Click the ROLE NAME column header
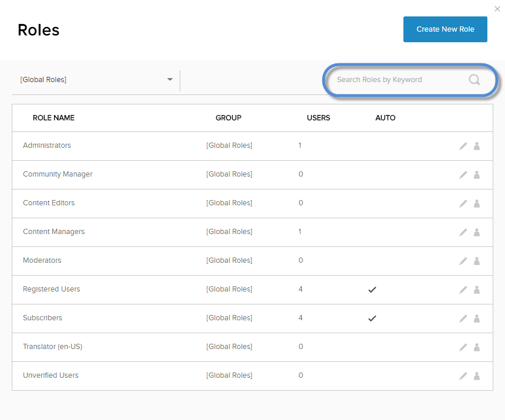The image size is (505, 420). coord(53,118)
